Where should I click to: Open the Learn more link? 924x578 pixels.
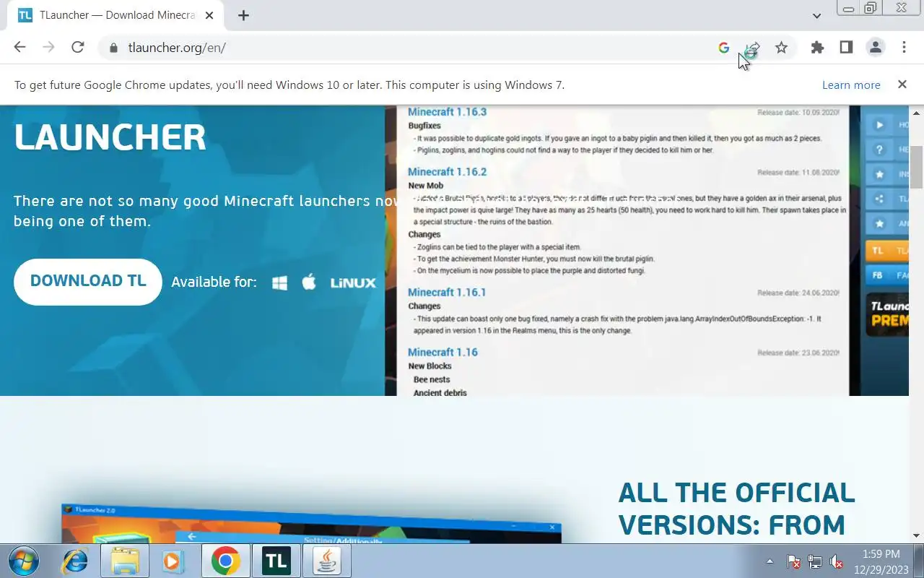[851, 85]
